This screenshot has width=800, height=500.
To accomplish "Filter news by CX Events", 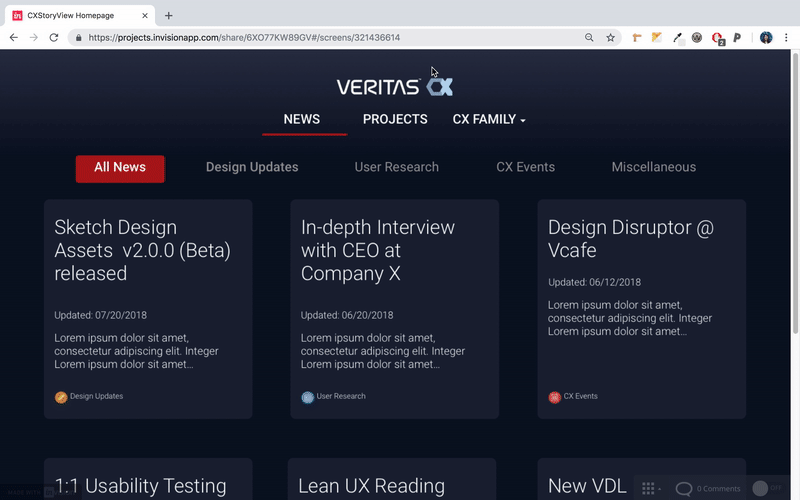I will click(x=525, y=168).
